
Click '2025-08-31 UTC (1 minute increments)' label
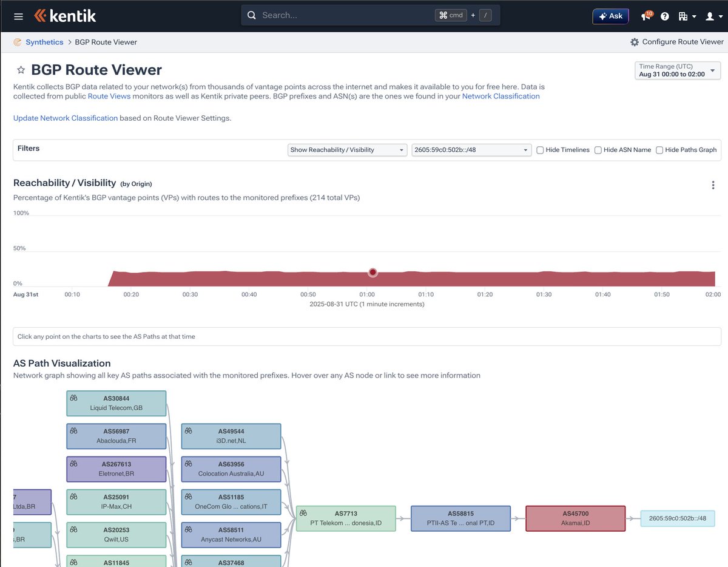[367, 304]
